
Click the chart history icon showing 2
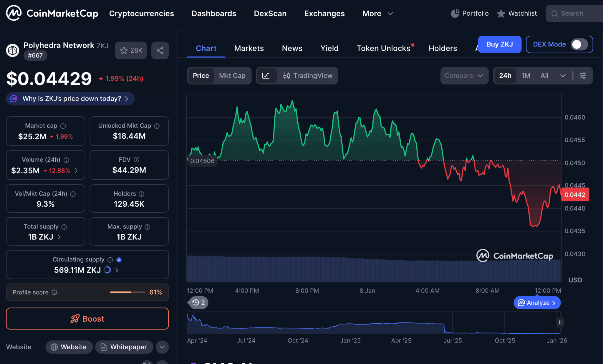[198, 302]
